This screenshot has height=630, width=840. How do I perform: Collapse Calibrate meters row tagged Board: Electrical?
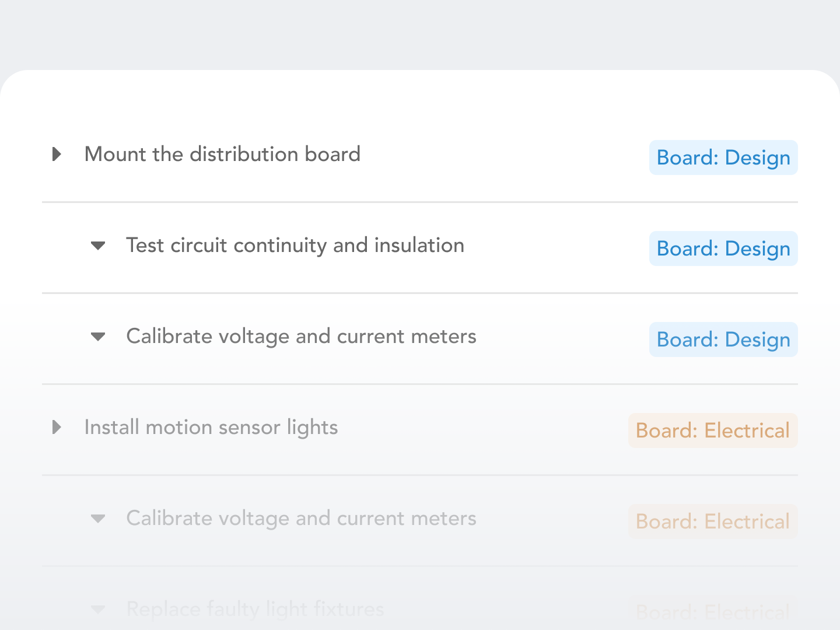coord(98,519)
